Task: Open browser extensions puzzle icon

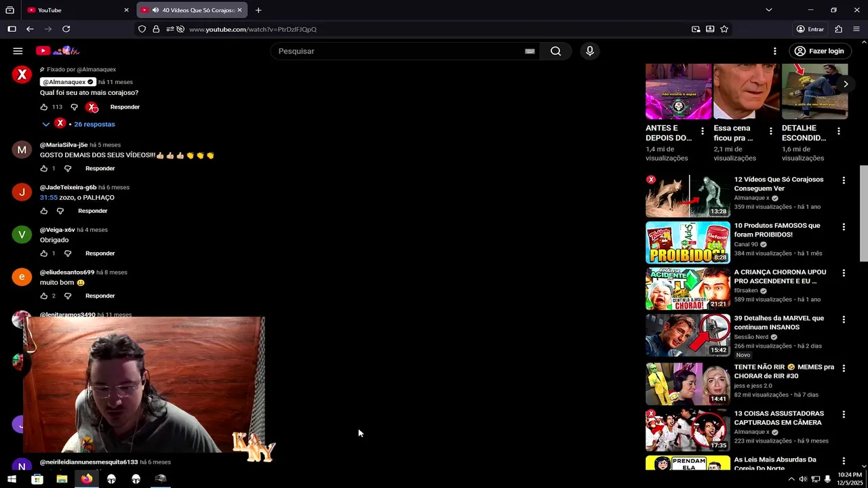Action: click(x=839, y=29)
